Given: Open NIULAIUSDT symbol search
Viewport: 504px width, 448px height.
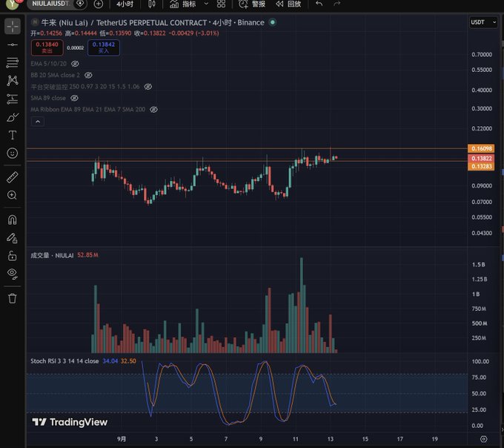Looking at the screenshot, I should [x=50, y=4].
